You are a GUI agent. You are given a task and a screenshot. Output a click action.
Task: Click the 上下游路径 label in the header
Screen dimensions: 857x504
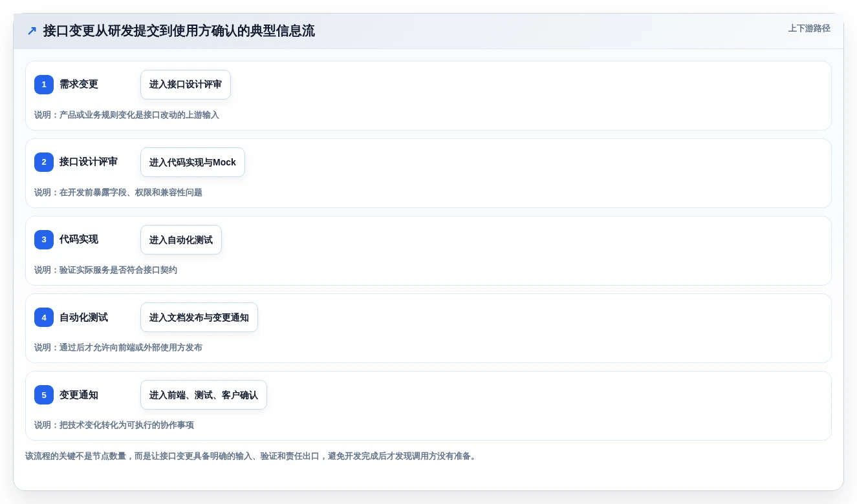click(x=809, y=28)
